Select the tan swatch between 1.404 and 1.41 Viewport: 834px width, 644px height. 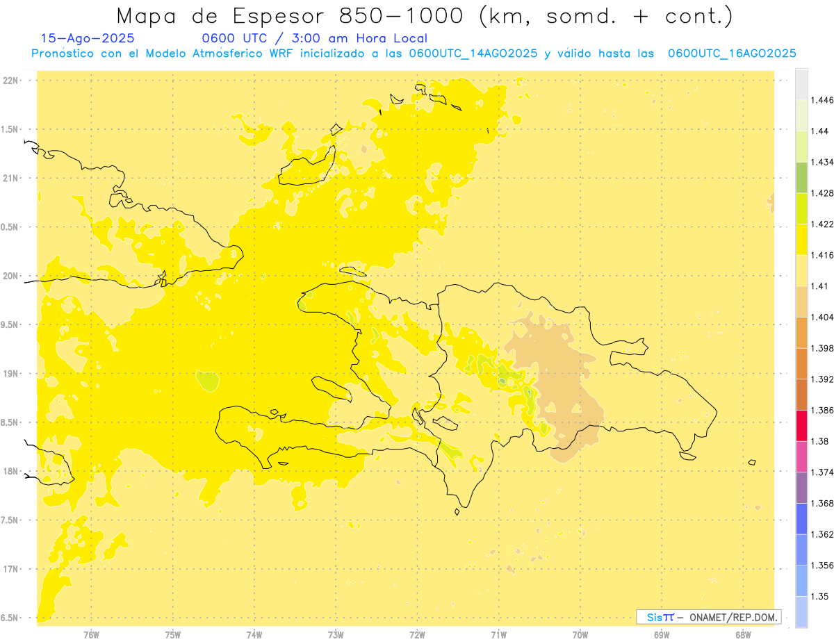pos(801,302)
